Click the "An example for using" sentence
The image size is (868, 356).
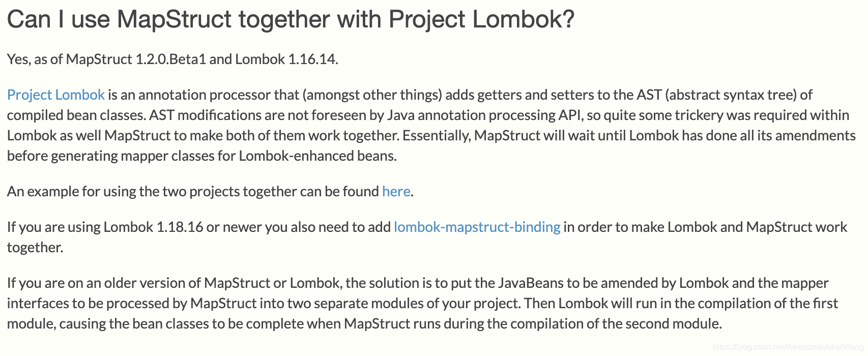210,191
